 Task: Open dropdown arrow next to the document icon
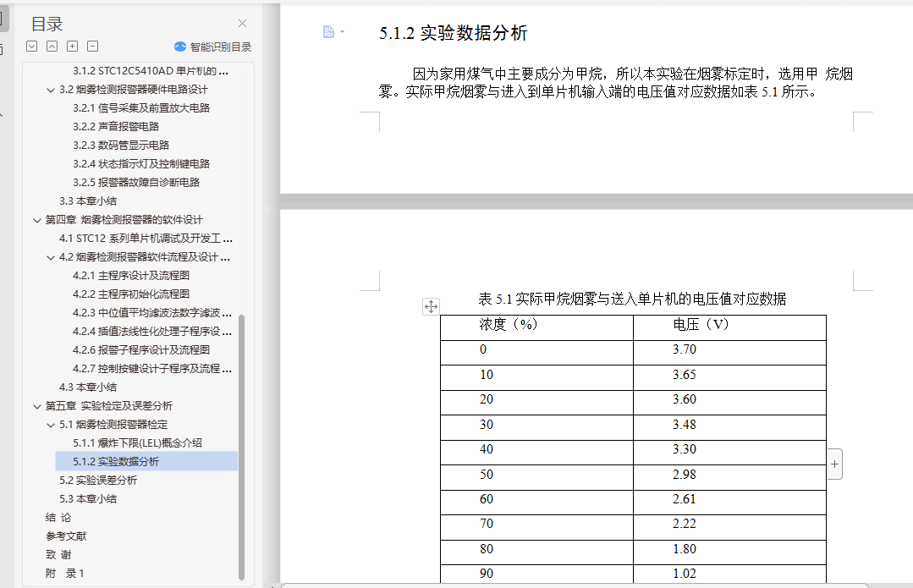coord(342,32)
